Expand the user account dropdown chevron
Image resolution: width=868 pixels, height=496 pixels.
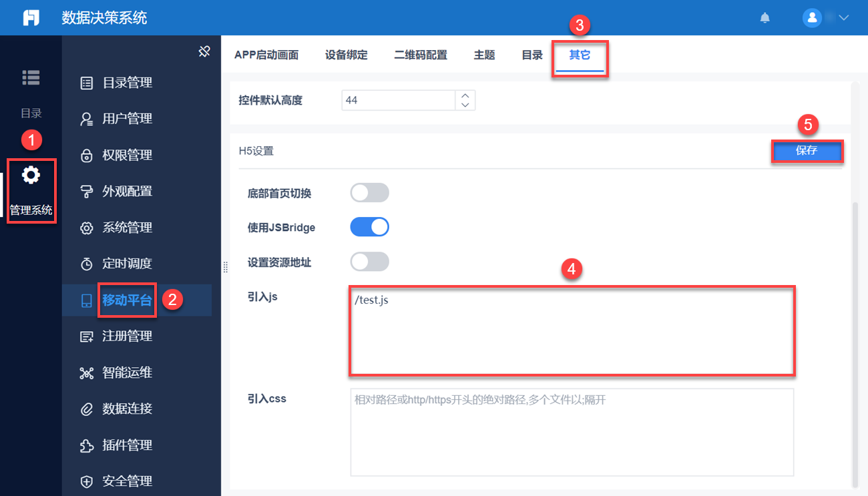pyautogui.click(x=843, y=18)
